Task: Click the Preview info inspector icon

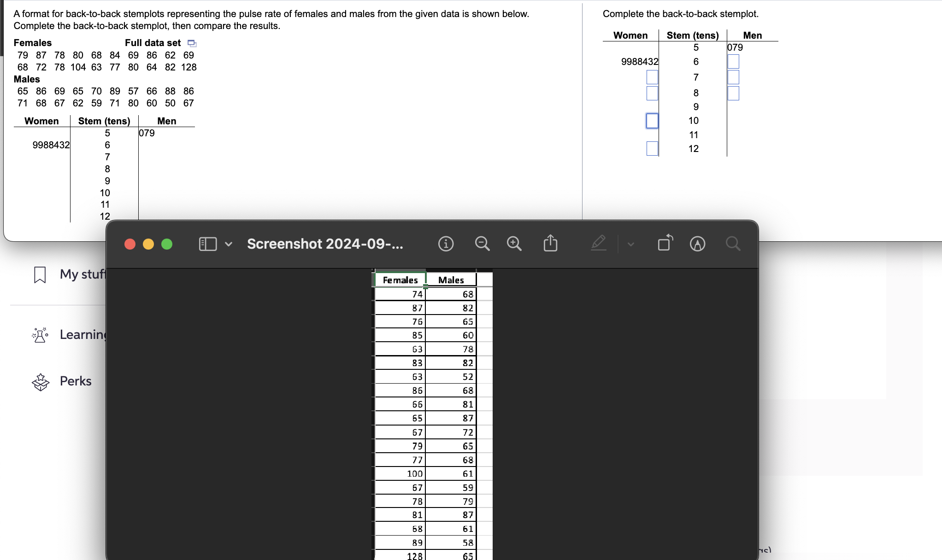Action: point(446,243)
